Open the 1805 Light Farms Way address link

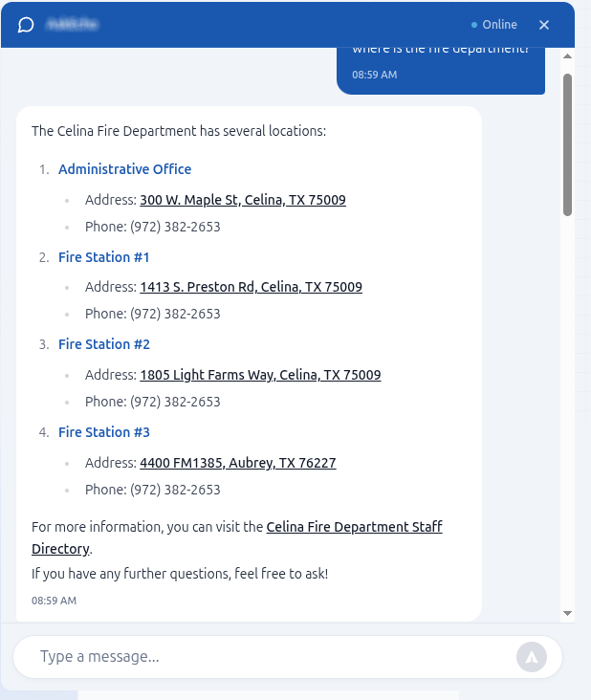click(x=260, y=375)
